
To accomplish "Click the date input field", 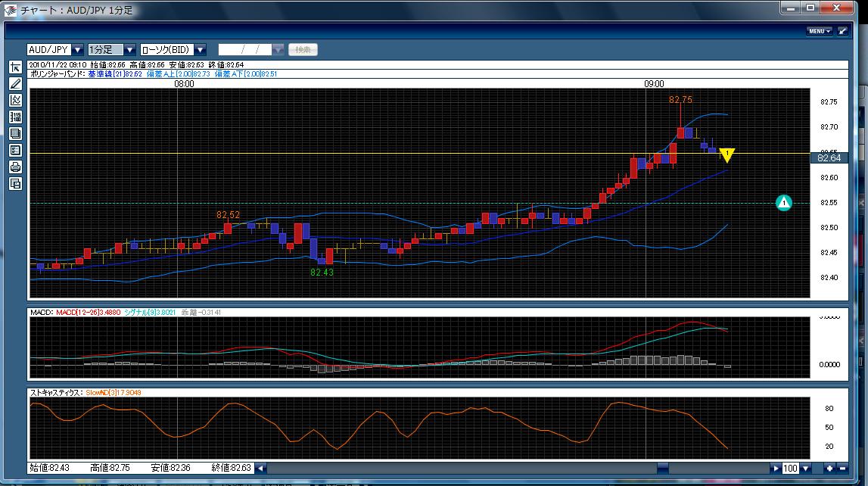I will click(x=245, y=50).
